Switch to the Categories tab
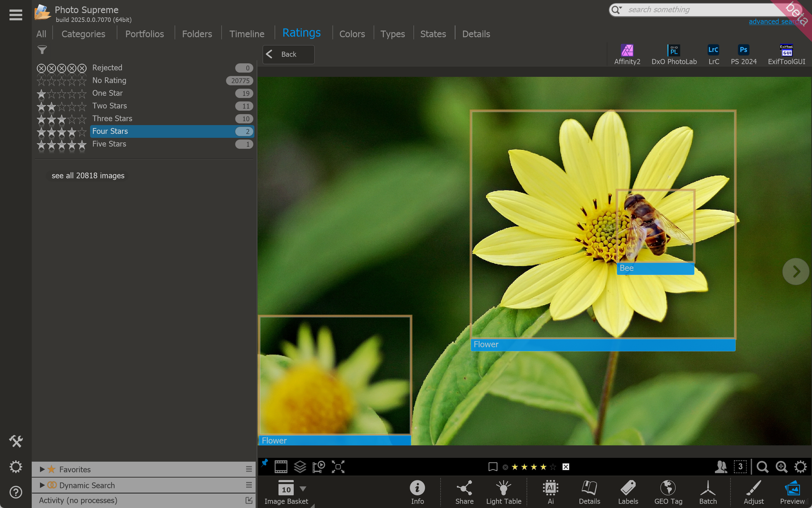The height and width of the screenshot is (508, 812). point(83,34)
